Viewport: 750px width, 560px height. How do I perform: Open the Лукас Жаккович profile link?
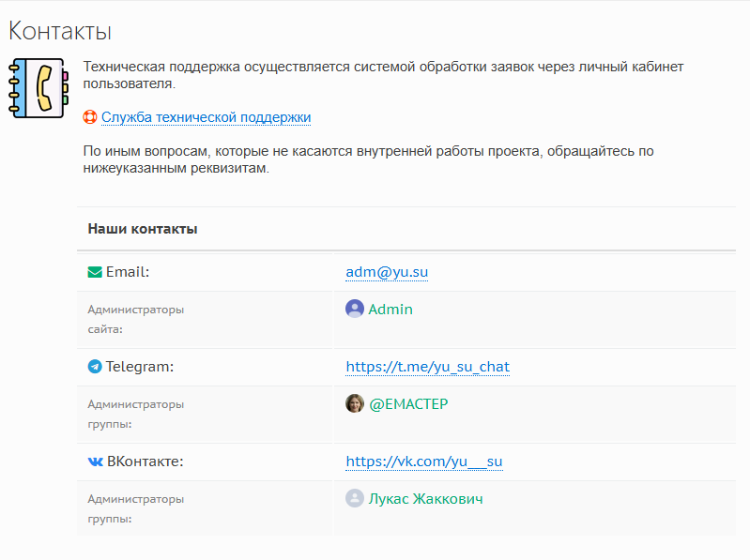pos(425,499)
